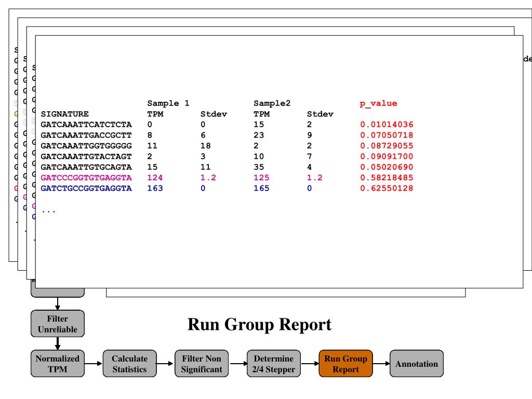
Task: Click the Sample 1 header
Action: pos(168,103)
